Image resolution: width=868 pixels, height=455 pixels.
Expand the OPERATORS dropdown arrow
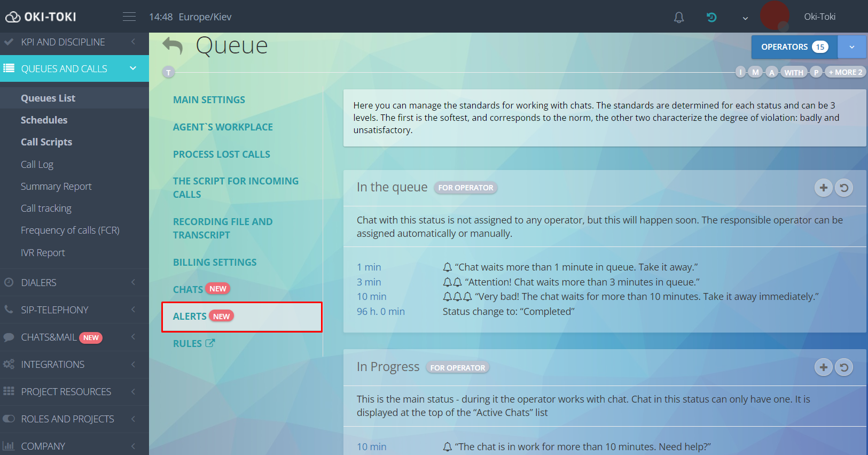click(x=852, y=47)
